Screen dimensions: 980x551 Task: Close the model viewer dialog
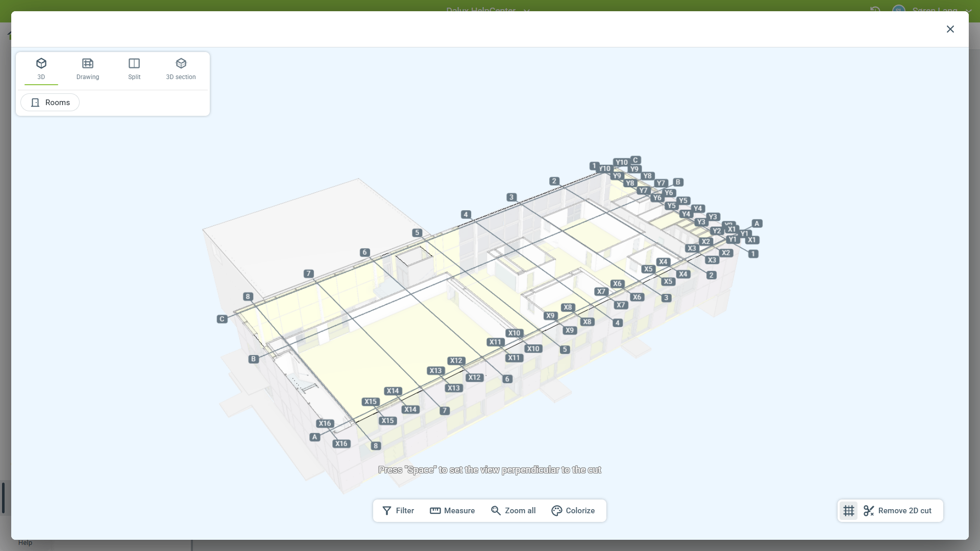(x=950, y=29)
